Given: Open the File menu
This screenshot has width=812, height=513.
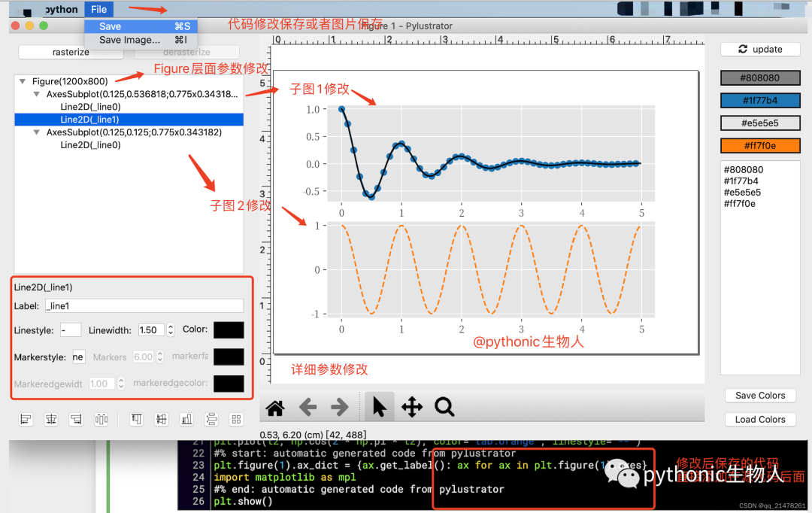Looking at the screenshot, I should [98, 9].
